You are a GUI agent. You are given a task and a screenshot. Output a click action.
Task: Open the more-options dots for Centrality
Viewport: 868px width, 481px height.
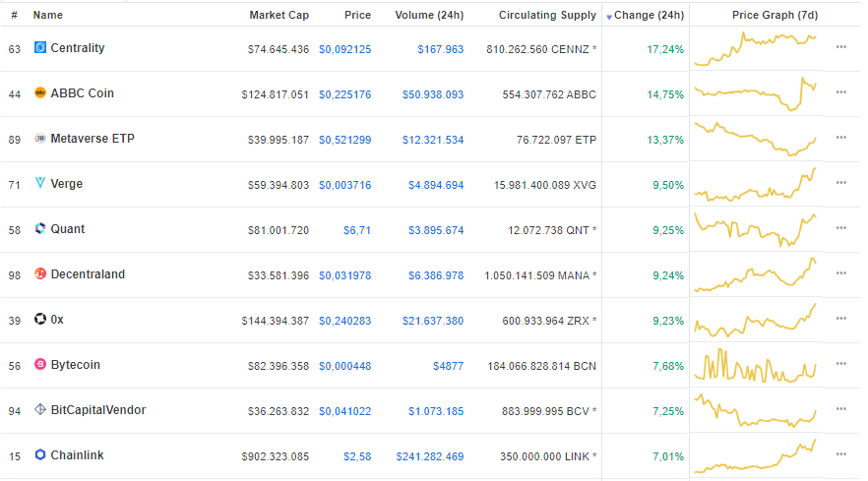pyautogui.click(x=840, y=47)
